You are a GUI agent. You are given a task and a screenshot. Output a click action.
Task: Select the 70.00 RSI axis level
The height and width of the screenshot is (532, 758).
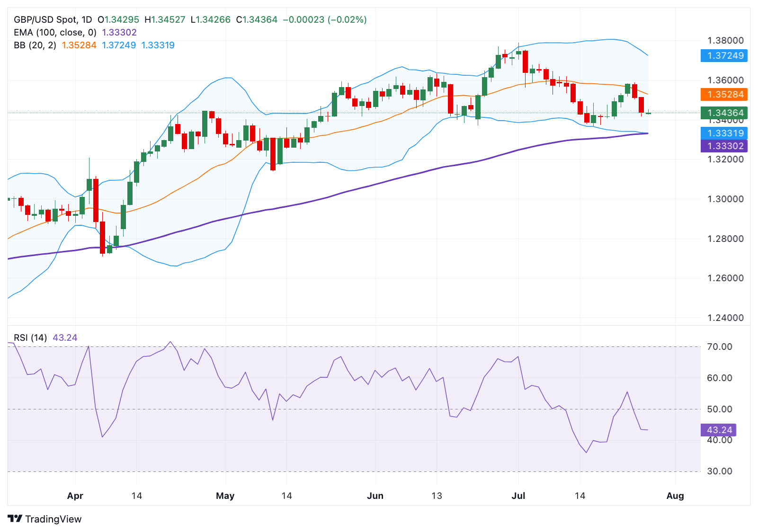click(x=719, y=346)
